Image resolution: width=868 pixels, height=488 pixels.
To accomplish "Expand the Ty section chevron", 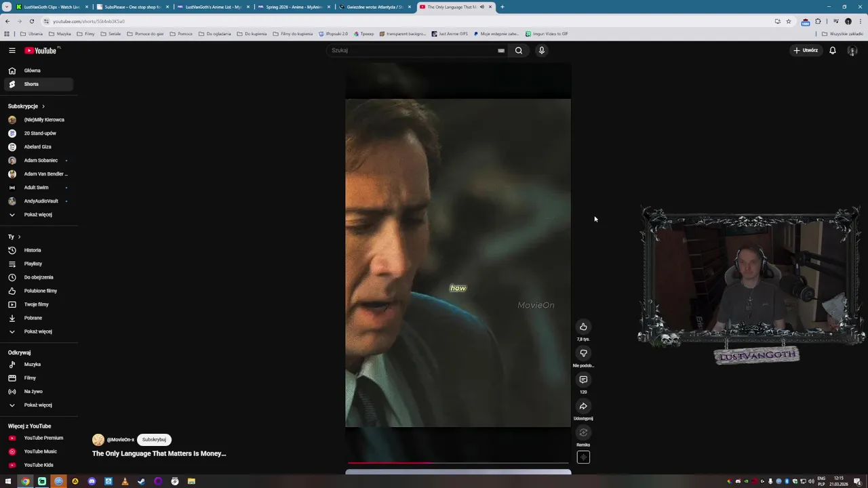I will pos(19,237).
